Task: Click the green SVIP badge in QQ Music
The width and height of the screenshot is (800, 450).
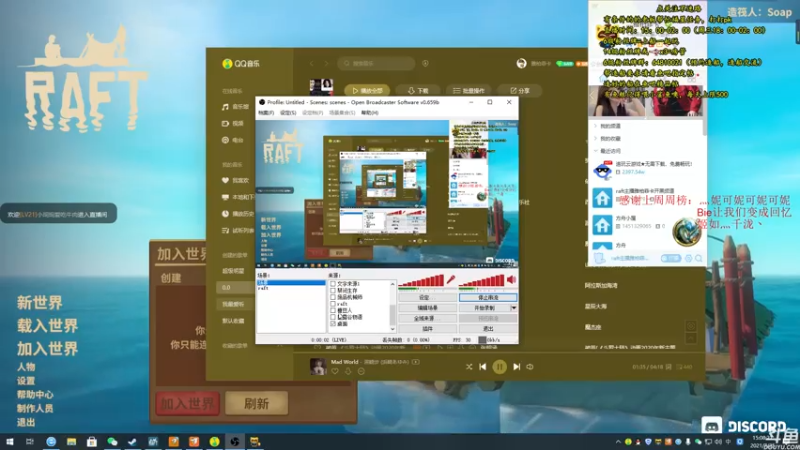Action: (565, 64)
